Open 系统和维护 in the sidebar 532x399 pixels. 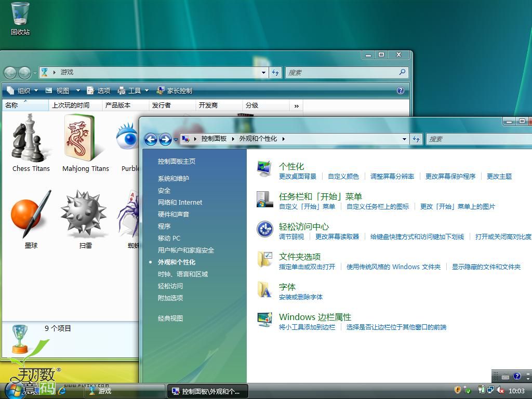pyautogui.click(x=174, y=179)
